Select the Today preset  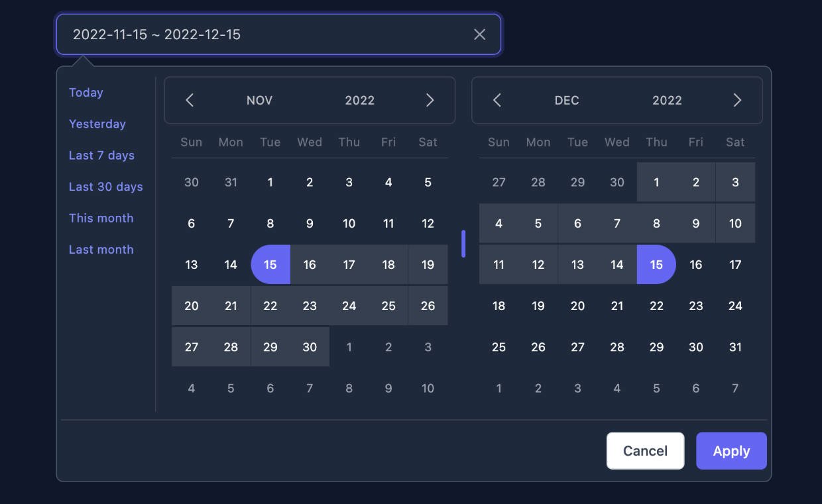click(86, 93)
